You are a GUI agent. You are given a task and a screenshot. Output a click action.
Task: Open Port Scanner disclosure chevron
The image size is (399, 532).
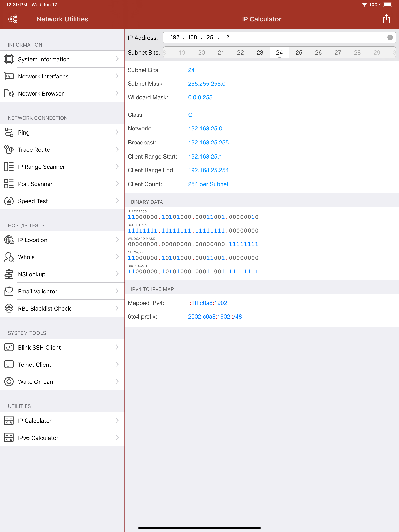click(117, 183)
